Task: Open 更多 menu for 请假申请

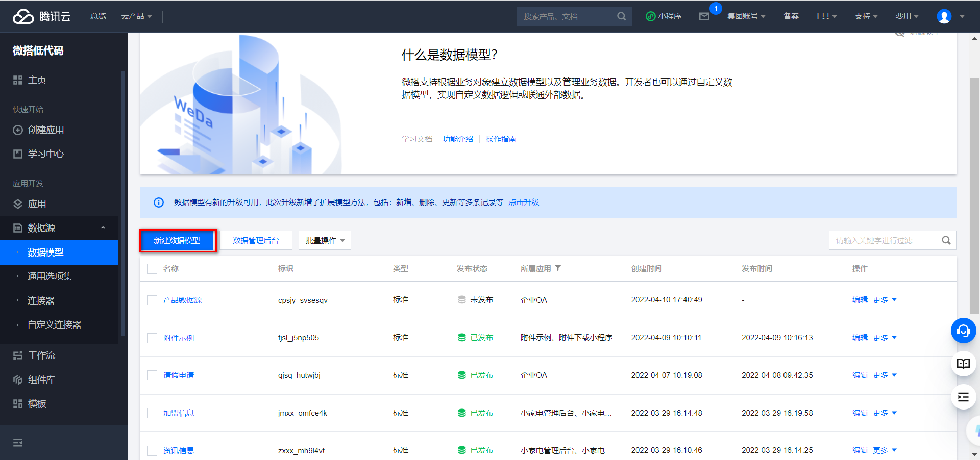Action: pos(885,375)
